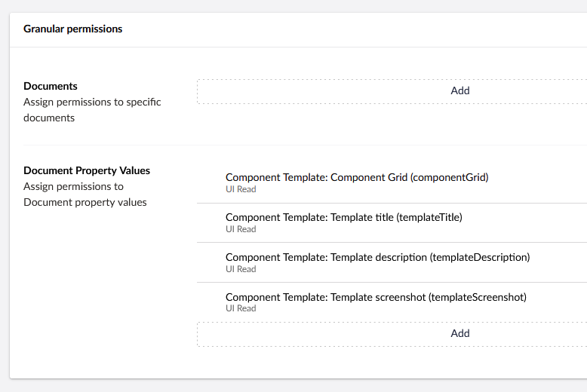This screenshot has width=587, height=392.
Task: Click UI Read under Template title
Action: coord(241,229)
